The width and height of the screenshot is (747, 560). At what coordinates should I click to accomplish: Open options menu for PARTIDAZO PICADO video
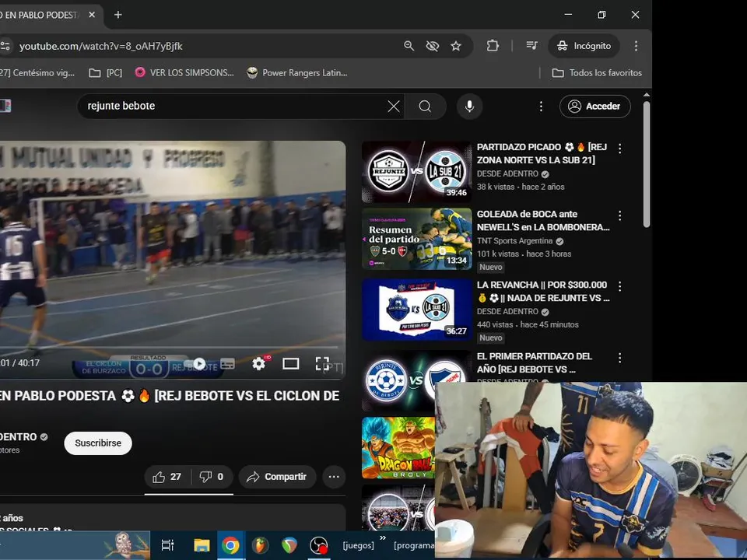[620, 149]
